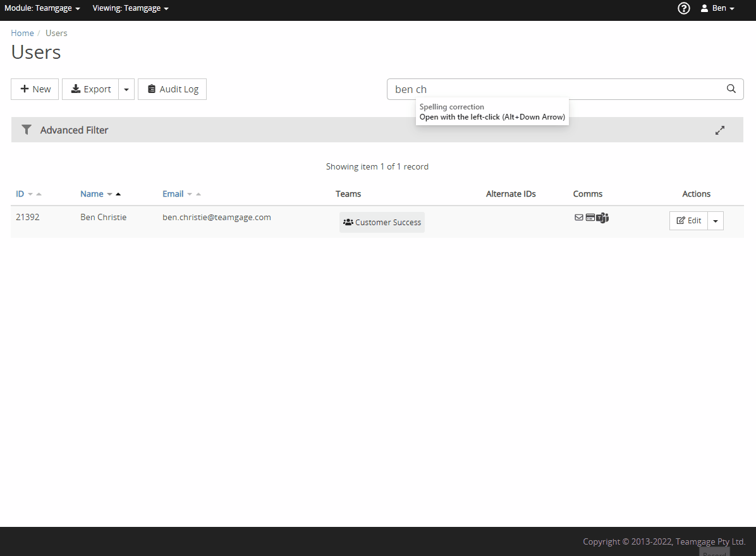The image size is (756, 556).
Task: Click the Actions column header
Action: pos(696,194)
